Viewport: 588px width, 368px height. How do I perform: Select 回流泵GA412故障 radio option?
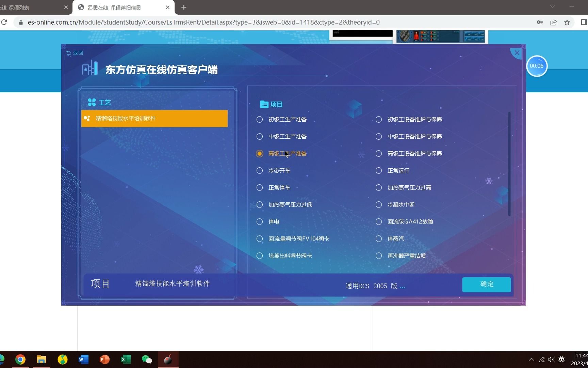pos(379,222)
